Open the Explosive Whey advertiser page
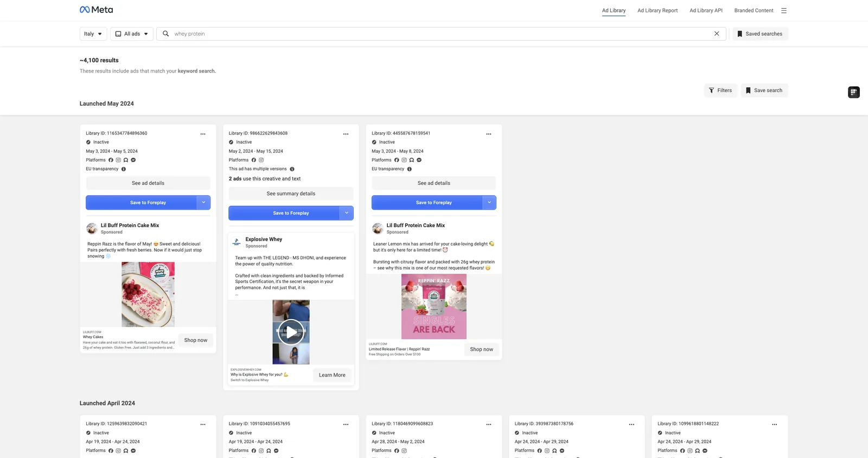Viewport: 868px width, 458px height. tap(264, 240)
